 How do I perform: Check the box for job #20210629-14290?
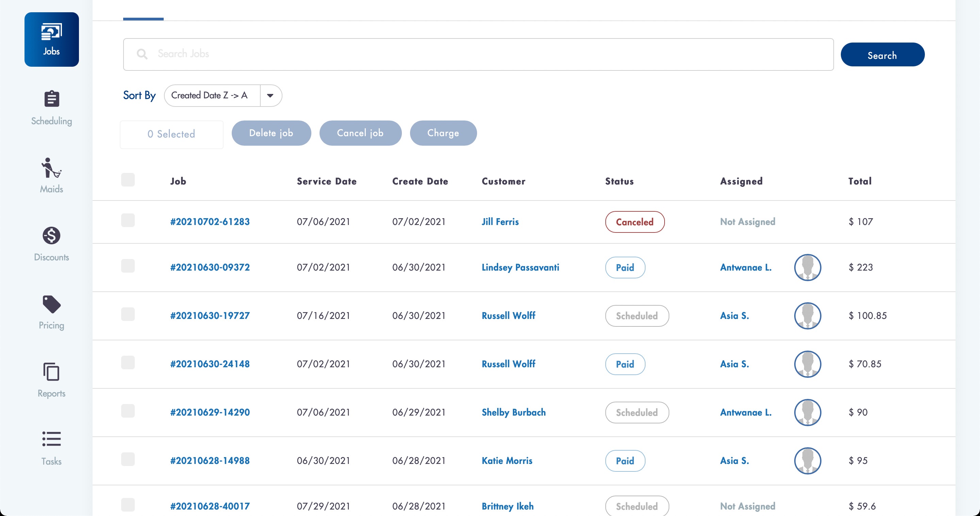coord(128,410)
